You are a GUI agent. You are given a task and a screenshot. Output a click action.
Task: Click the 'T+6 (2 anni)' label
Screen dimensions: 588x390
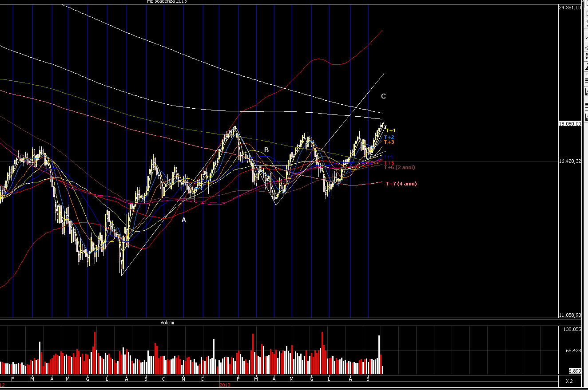point(400,167)
